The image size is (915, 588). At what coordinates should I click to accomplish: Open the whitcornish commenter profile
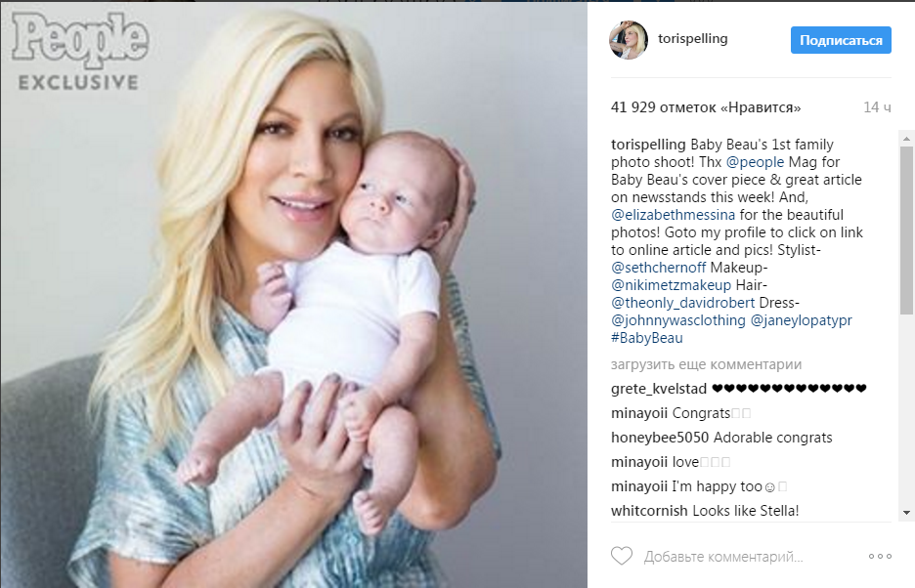click(649, 511)
